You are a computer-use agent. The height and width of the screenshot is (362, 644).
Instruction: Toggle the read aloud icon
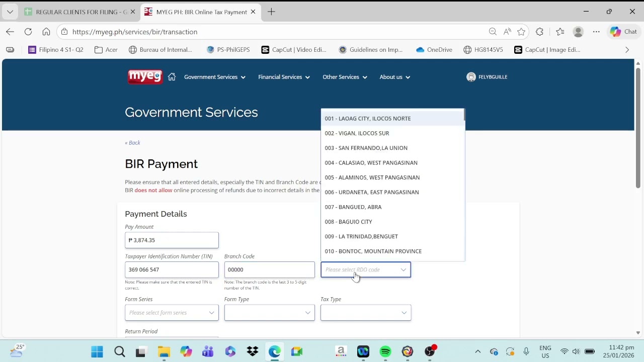(x=507, y=32)
